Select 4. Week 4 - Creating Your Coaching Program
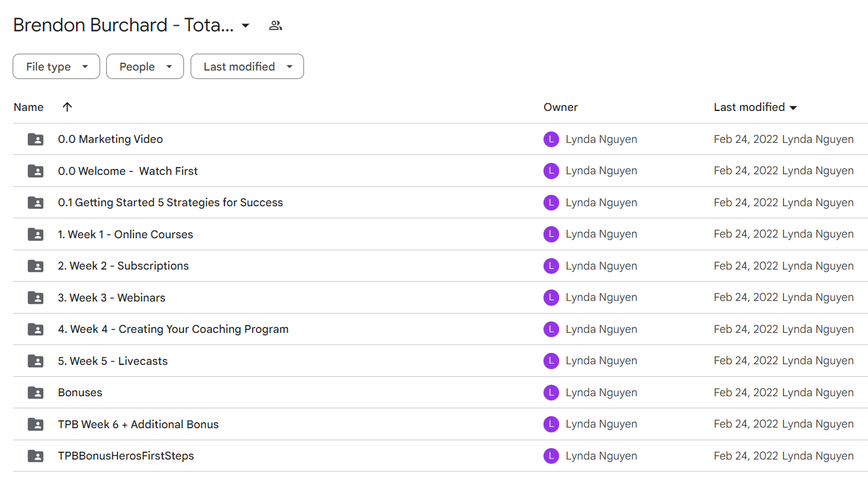868x503 pixels. pos(173,329)
